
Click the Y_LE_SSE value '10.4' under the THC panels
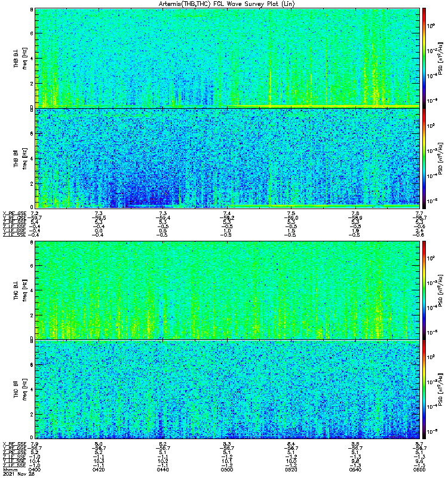click(x=35, y=461)
